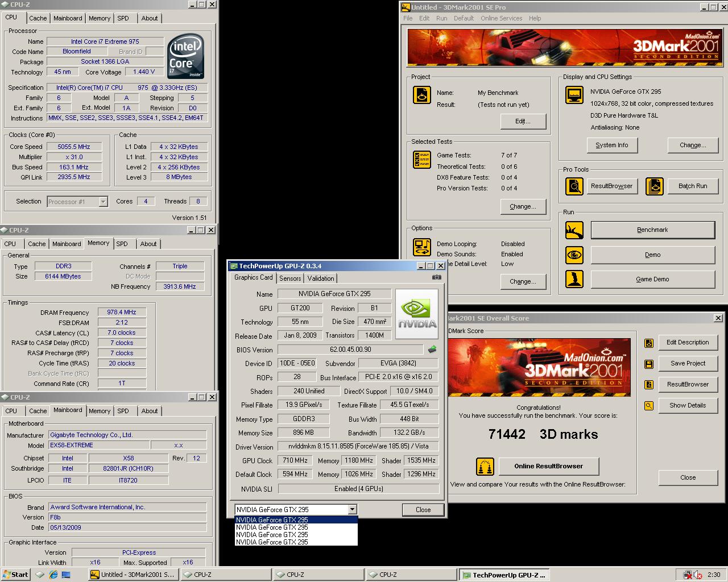728x582 pixels.
Task: Click the Edit... button under Project
Action: point(523,122)
